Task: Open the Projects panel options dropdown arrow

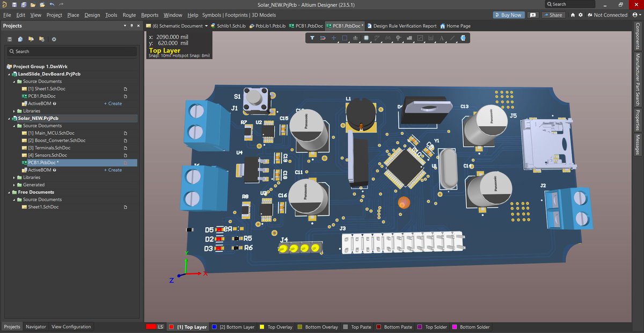Action: (x=125, y=25)
